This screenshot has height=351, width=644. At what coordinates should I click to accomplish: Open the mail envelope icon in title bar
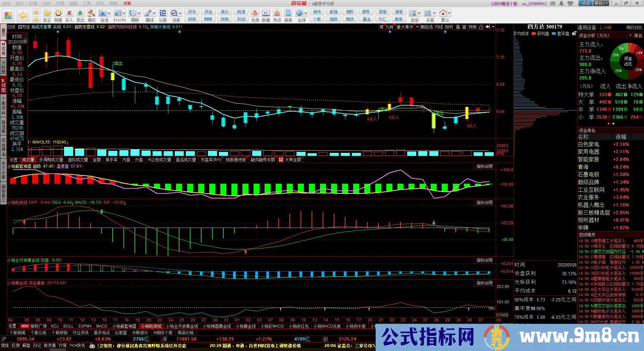[553, 3]
